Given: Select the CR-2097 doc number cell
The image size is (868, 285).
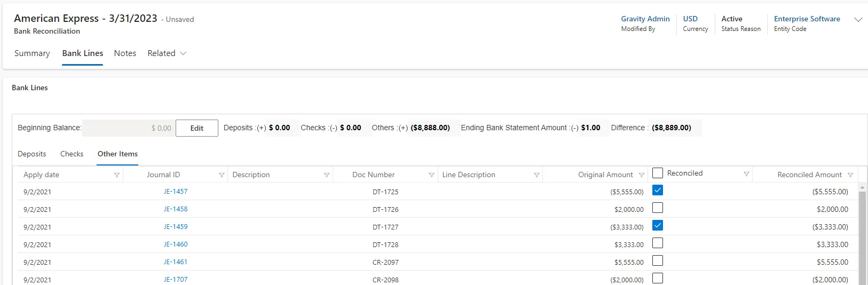Looking at the screenshot, I should 385,262.
